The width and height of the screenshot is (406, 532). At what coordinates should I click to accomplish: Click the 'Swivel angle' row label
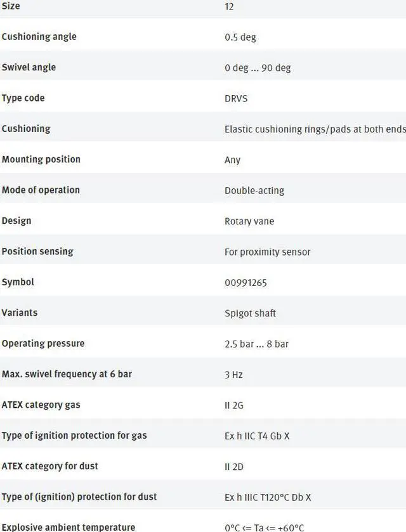[x=29, y=67]
